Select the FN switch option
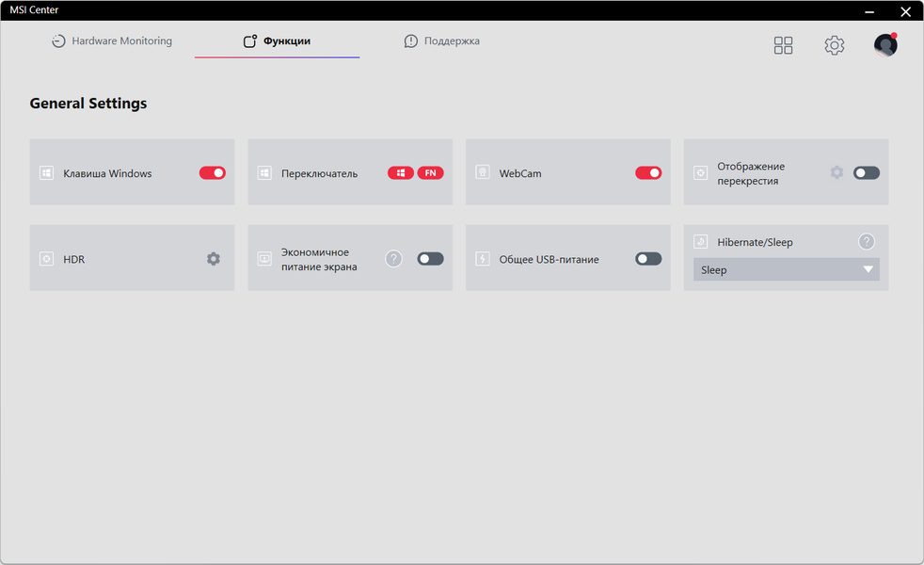The width and height of the screenshot is (924, 565). [x=431, y=173]
